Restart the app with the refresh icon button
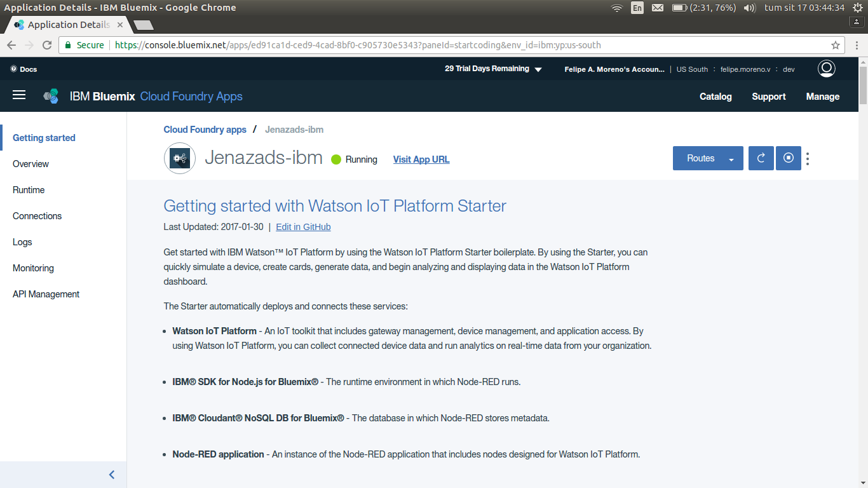 761,158
